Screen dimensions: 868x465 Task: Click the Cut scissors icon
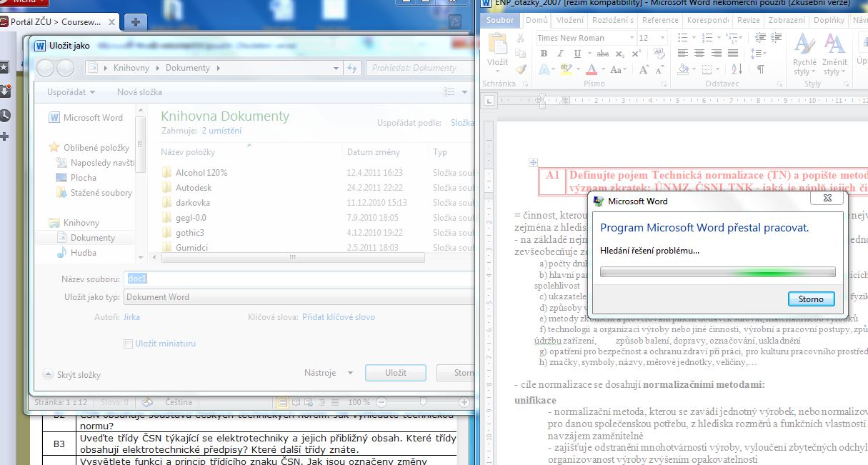click(x=521, y=38)
